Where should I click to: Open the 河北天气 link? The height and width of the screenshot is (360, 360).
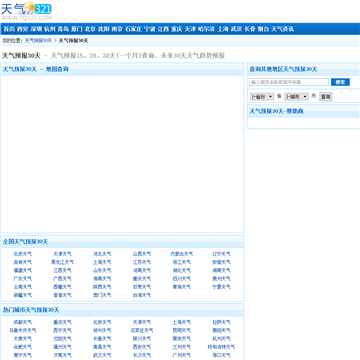102,254
